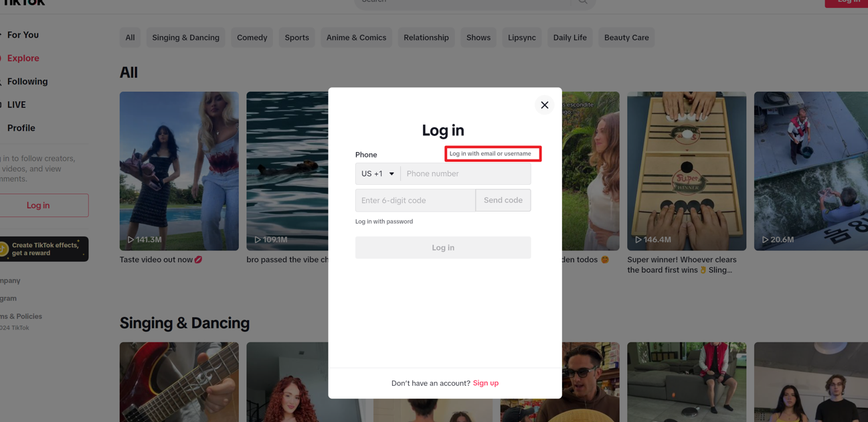This screenshot has height=422, width=868.
Task: Click the search magnifier icon
Action: [x=583, y=2]
